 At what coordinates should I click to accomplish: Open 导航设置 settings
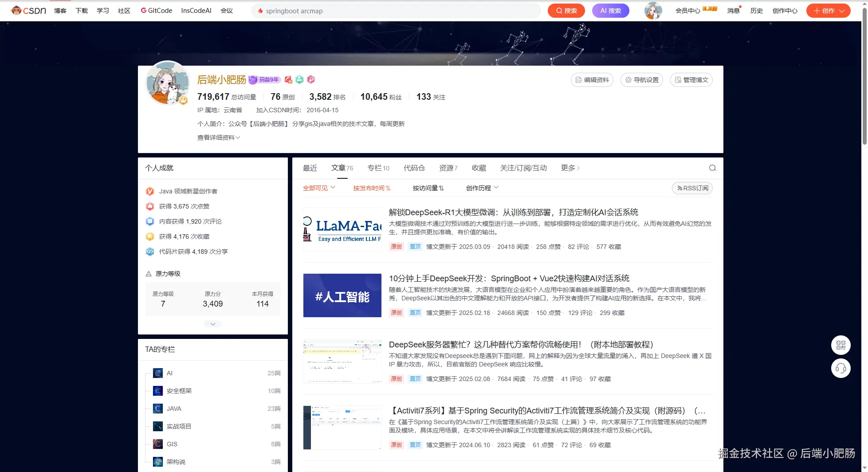(642, 80)
